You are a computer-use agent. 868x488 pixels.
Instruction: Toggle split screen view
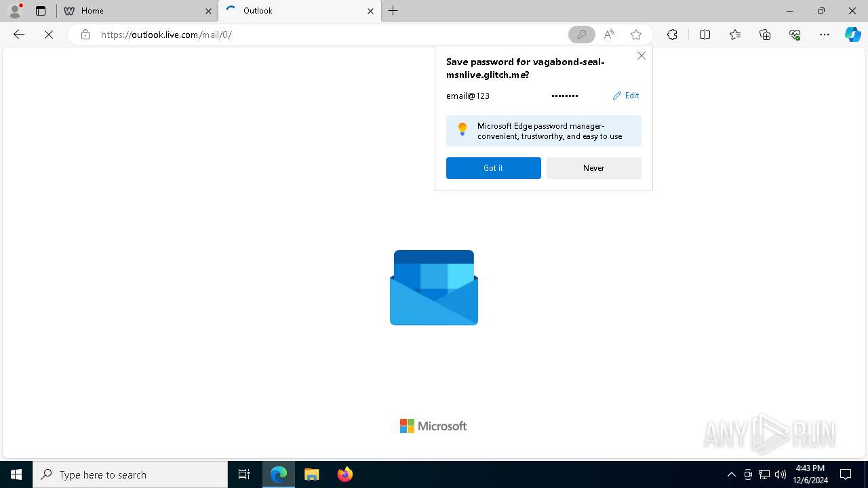coord(705,35)
